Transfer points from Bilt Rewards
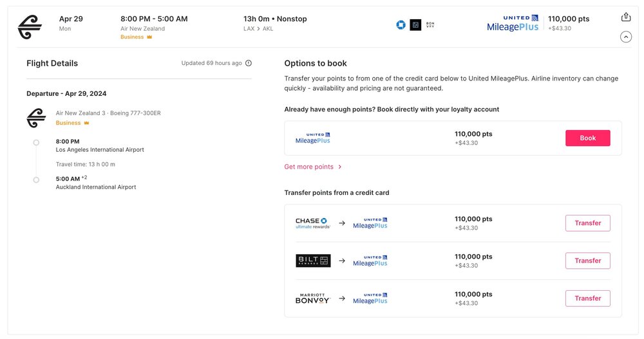The image size is (644, 339). click(x=587, y=261)
